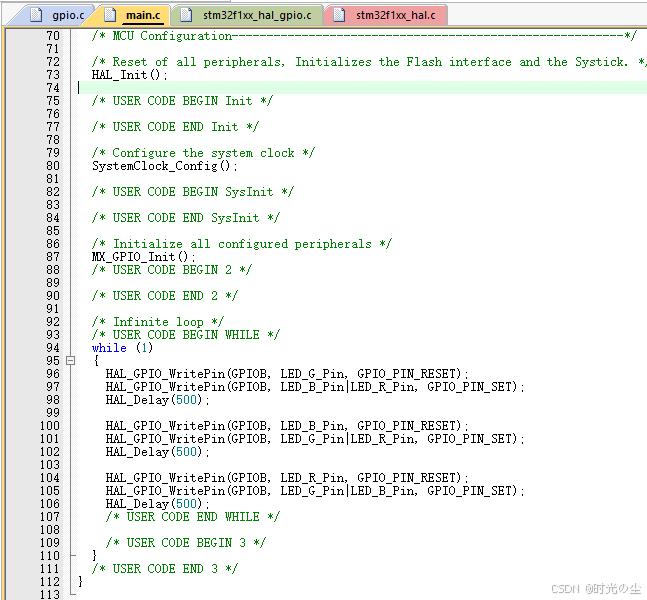Click the HAL_Init(); call on line 73
This screenshot has height=600, width=647.
130,75
